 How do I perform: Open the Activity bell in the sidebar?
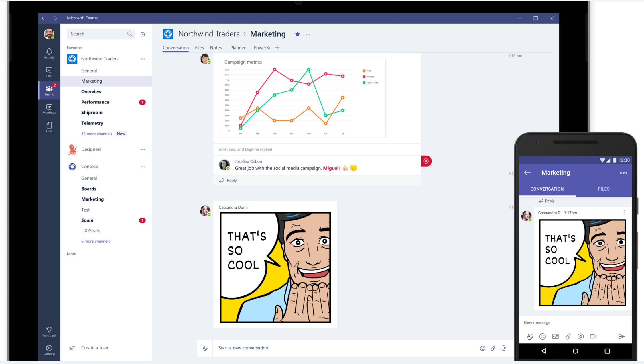click(49, 54)
